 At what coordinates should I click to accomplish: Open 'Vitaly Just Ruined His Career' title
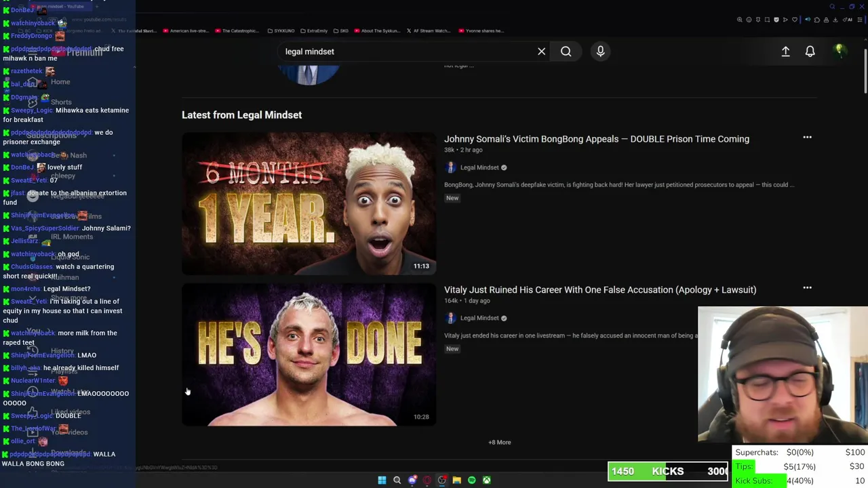pyautogui.click(x=600, y=289)
